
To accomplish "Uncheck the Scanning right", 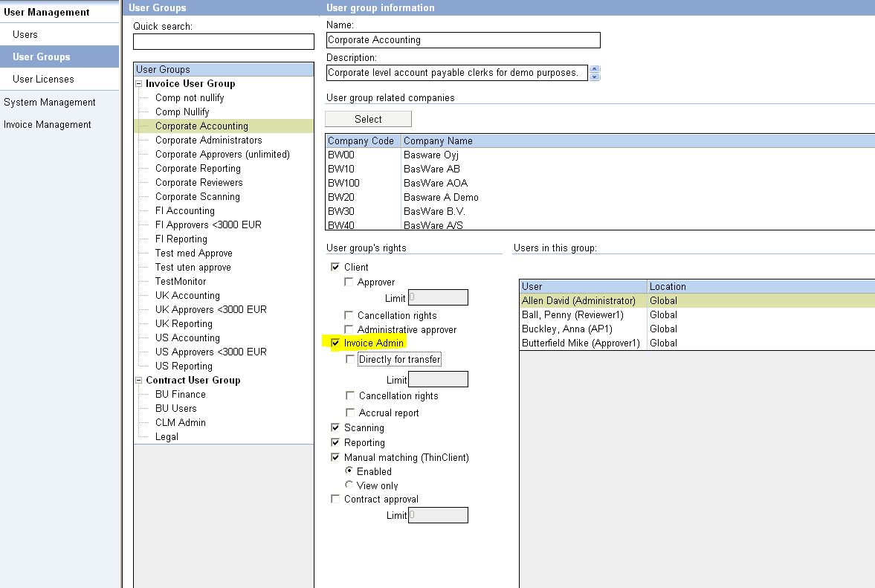I will point(335,427).
